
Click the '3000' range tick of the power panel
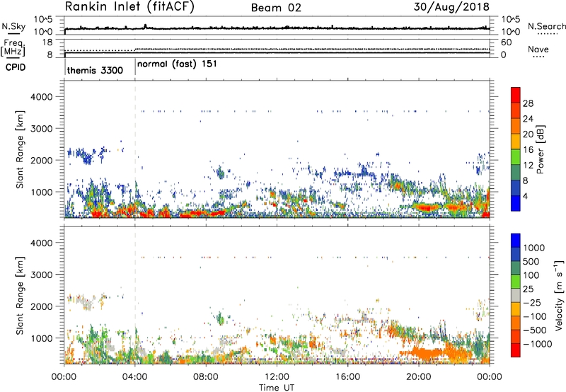point(41,129)
